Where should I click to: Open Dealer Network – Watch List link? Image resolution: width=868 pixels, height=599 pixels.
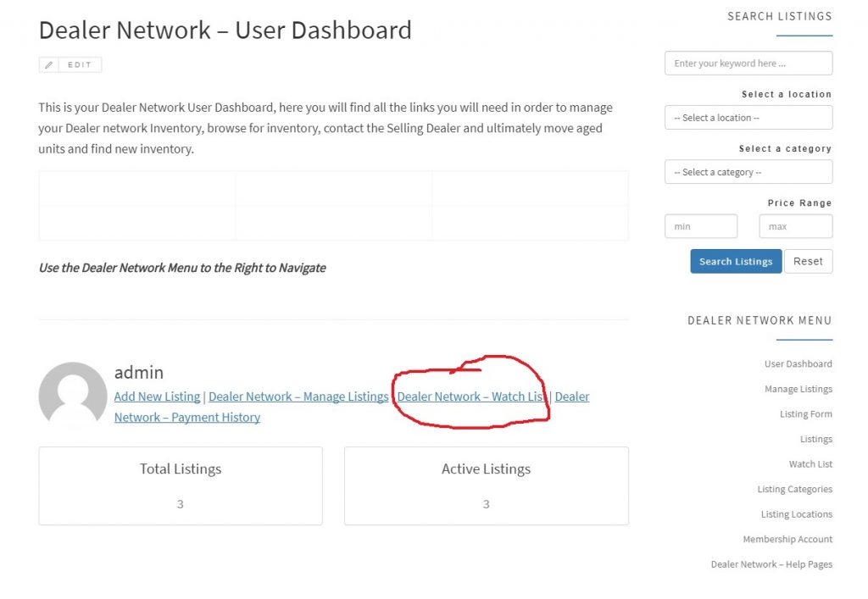(x=471, y=397)
